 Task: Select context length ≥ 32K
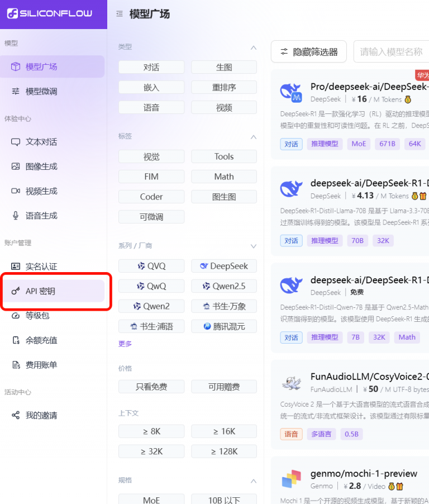[x=151, y=451]
